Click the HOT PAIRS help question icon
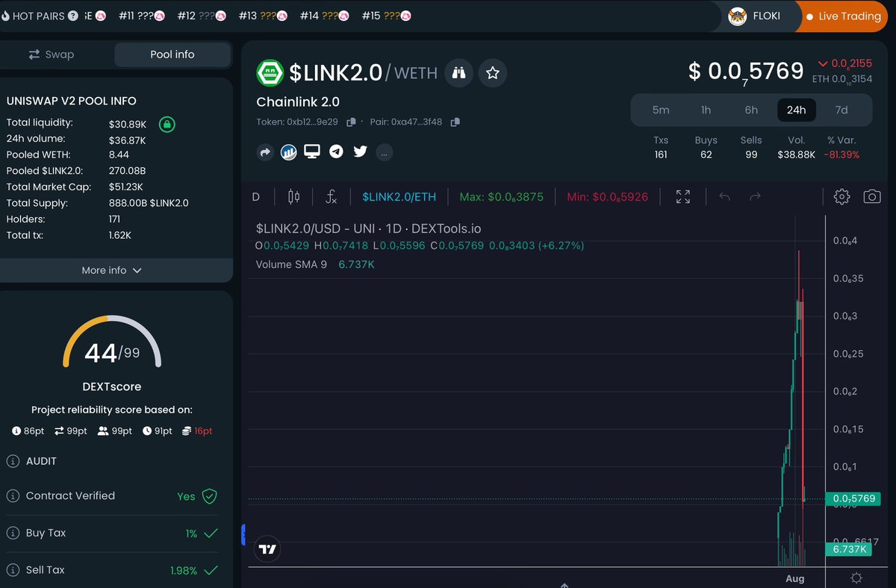The height and width of the screenshot is (588, 896). pos(72,16)
